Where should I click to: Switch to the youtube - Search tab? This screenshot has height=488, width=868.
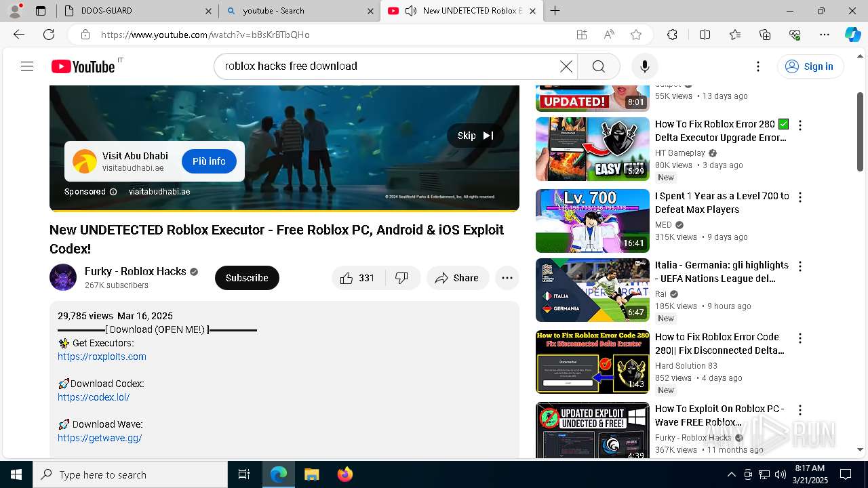click(x=300, y=11)
